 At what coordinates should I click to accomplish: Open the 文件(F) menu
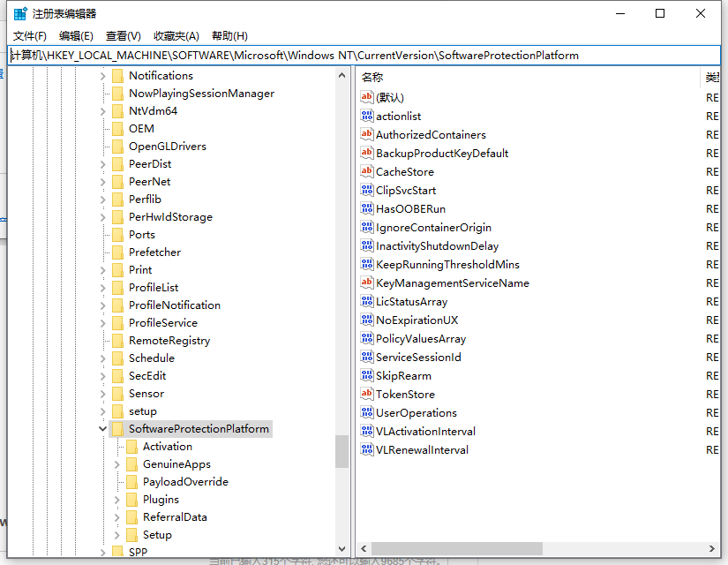(x=30, y=36)
